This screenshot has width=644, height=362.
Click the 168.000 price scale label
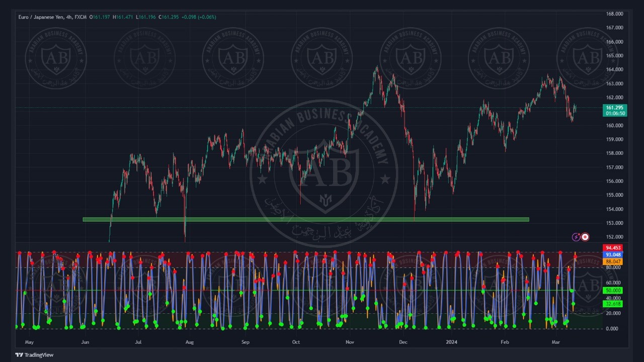pos(614,14)
